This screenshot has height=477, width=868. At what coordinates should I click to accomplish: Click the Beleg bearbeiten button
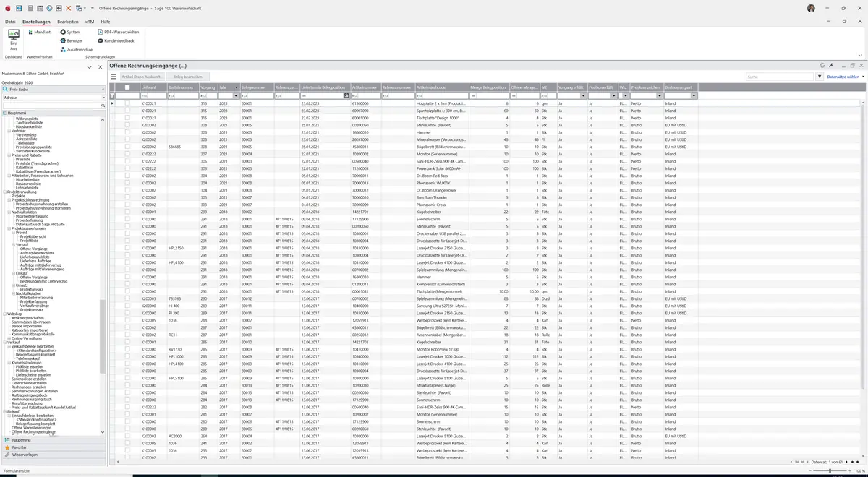[x=188, y=76]
